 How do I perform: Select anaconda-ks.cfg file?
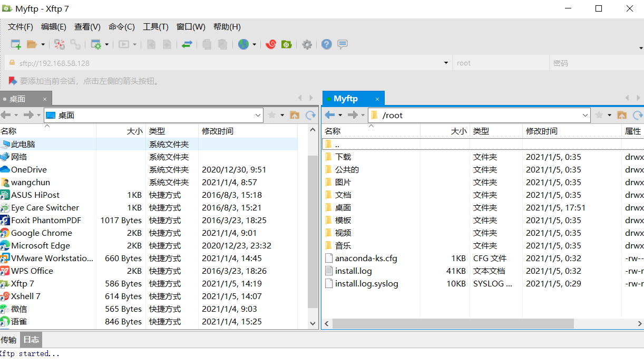point(366,258)
